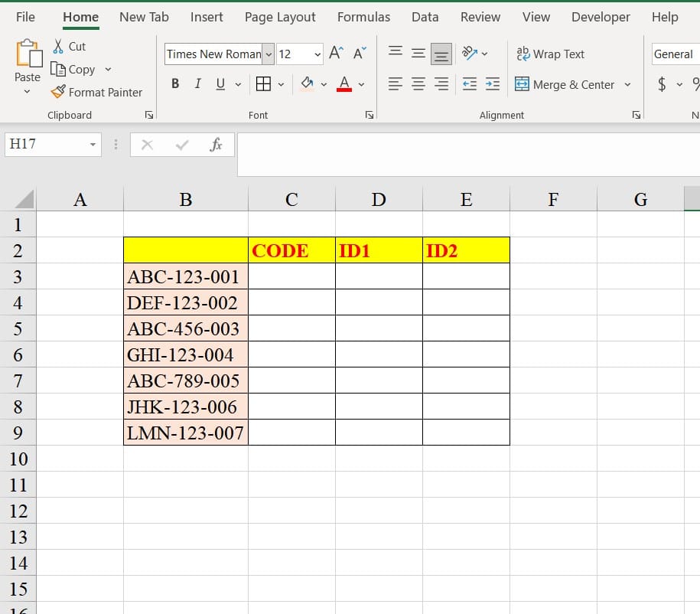
Task: Toggle Bold formatting
Action: [x=175, y=84]
